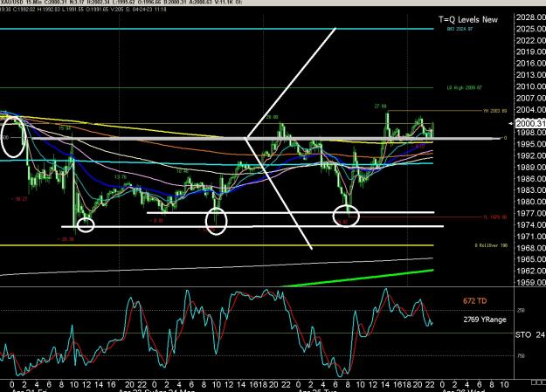The width and height of the screenshot is (546, 392).
Task: Select the 1971.00 price axis label
Action: coord(530,237)
